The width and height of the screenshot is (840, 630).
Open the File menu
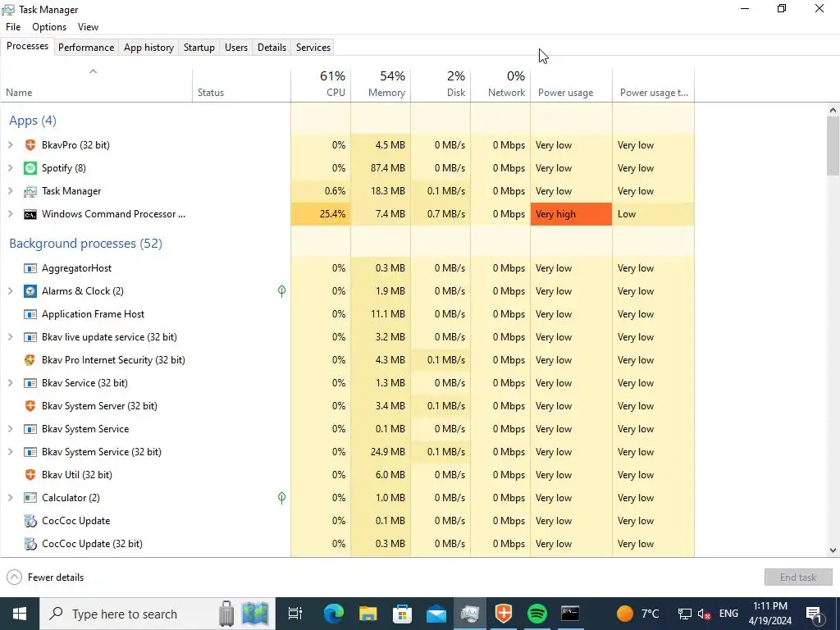point(13,27)
